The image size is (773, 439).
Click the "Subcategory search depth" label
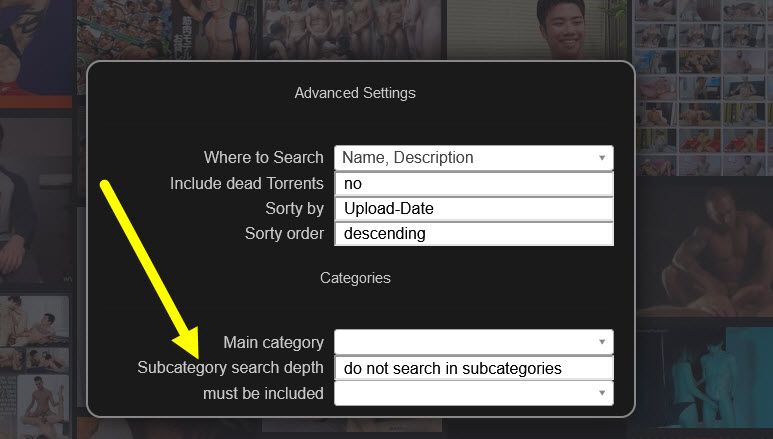[x=230, y=368]
